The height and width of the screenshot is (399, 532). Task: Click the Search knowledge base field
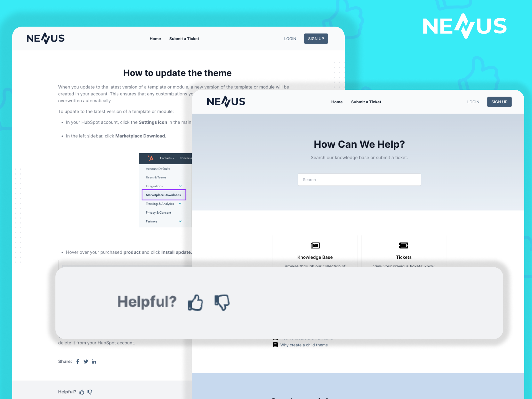coord(359,179)
